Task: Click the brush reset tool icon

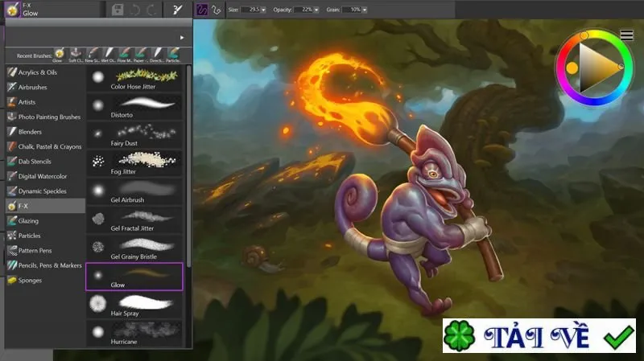Action: [177, 10]
